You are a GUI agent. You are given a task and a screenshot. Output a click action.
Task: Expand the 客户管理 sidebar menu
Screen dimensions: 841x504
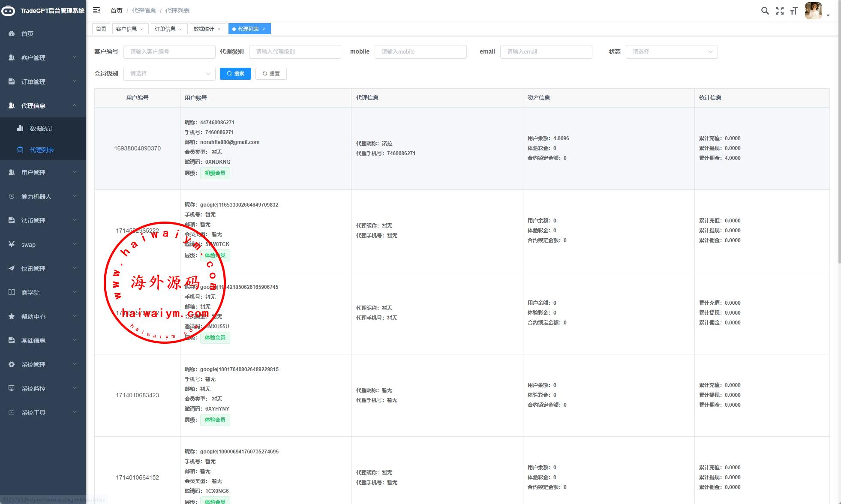point(43,57)
